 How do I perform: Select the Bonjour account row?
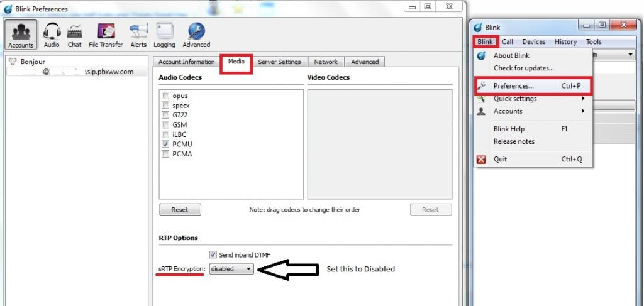click(76, 62)
